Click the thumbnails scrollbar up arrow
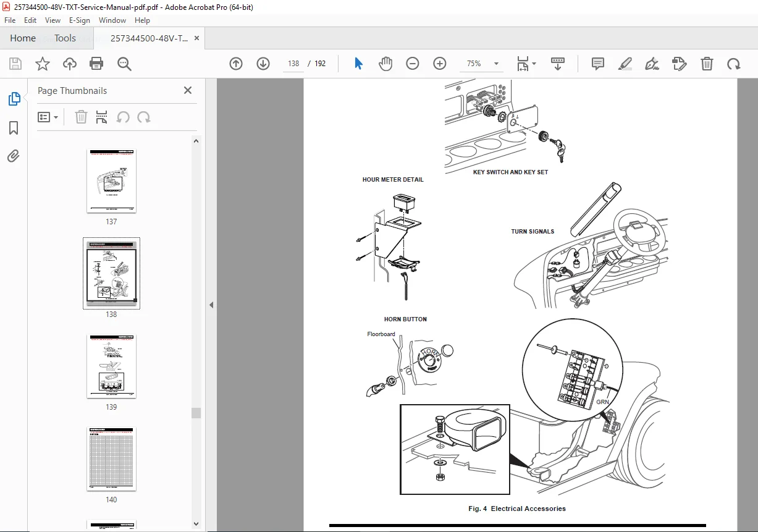The width and height of the screenshot is (758, 532). point(196,141)
